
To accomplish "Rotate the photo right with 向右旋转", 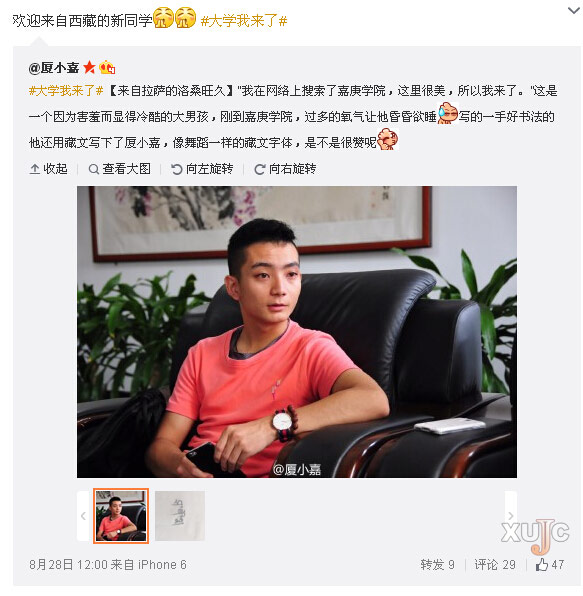I will point(285,169).
